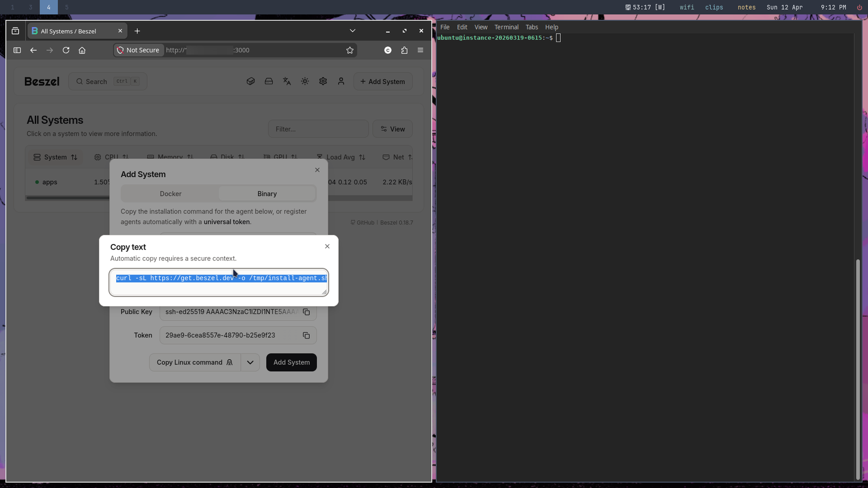
Task: Open the containers cube icon in the Beszel header
Action: [251, 82]
